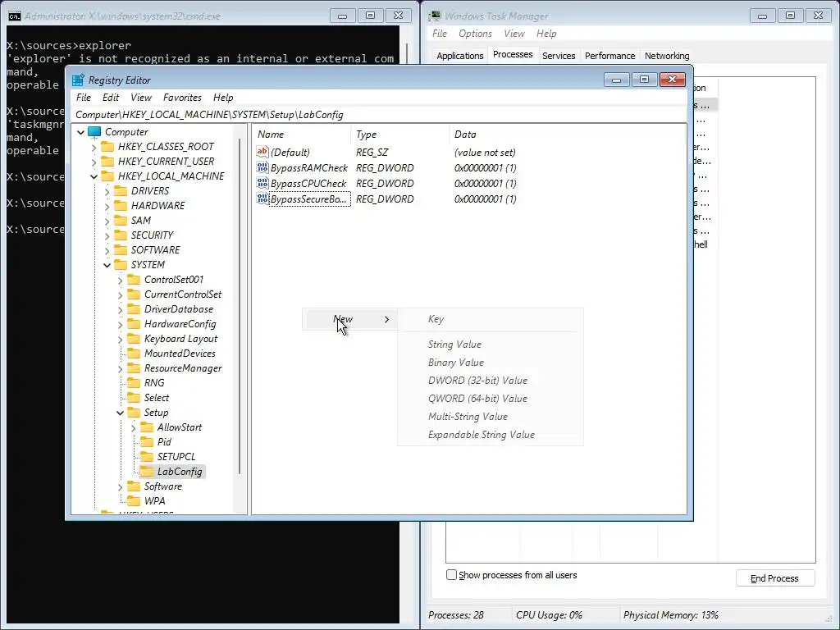Viewport: 840px width, 630px height.
Task: Click the New context menu item
Action: point(349,319)
